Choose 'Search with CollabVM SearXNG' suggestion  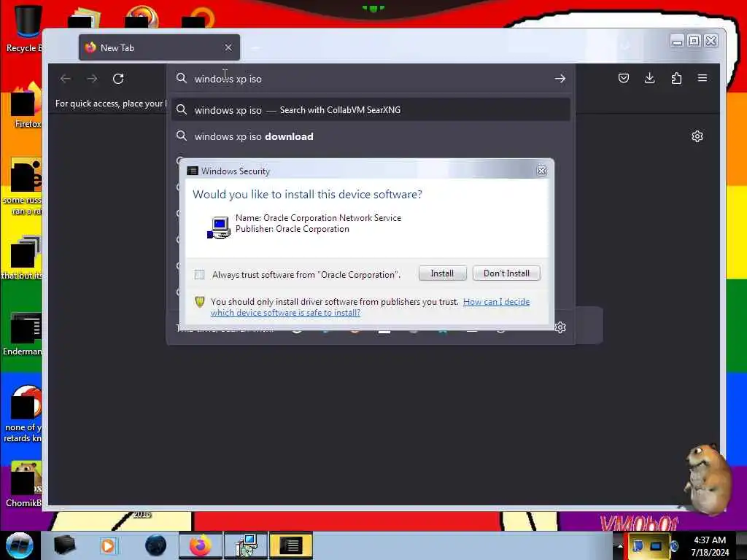(371, 110)
